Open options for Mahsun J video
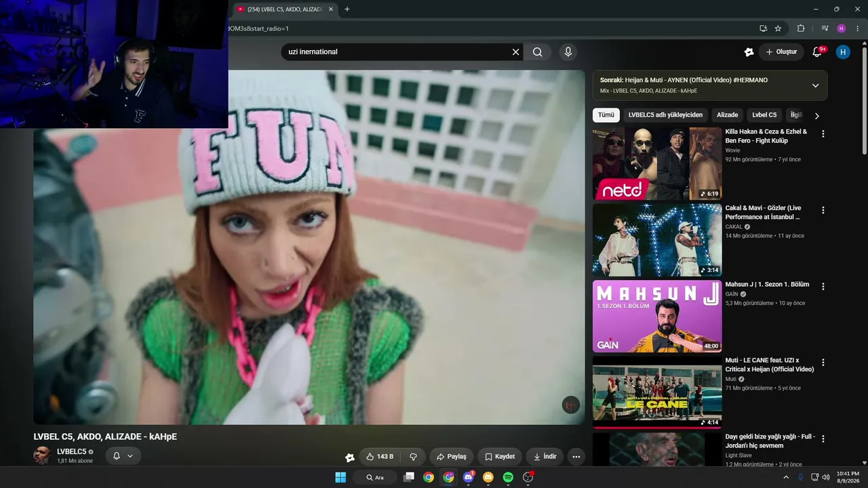The height and width of the screenshot is (488, 868). 823,287
